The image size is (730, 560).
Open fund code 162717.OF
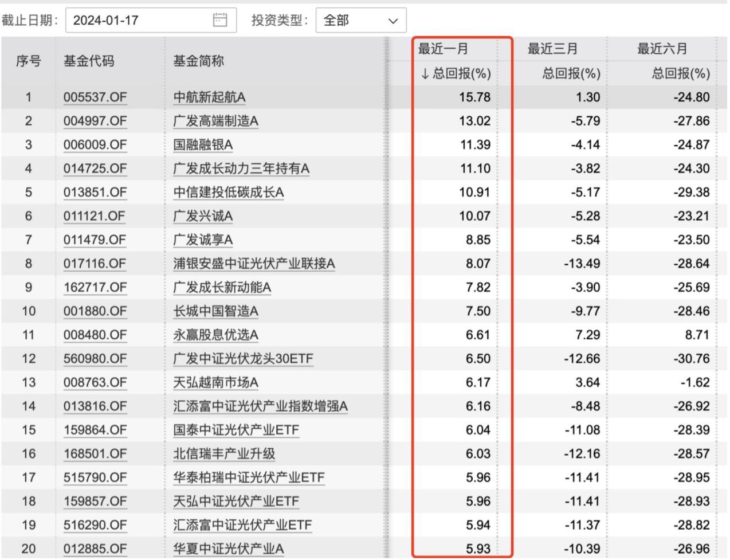[95, 287]
